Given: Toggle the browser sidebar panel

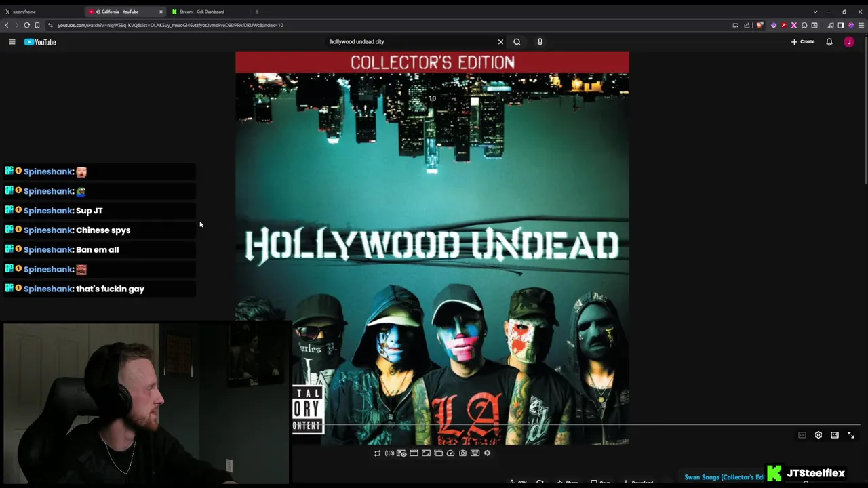Looking at the screenshot, I should tap(841, 25).
